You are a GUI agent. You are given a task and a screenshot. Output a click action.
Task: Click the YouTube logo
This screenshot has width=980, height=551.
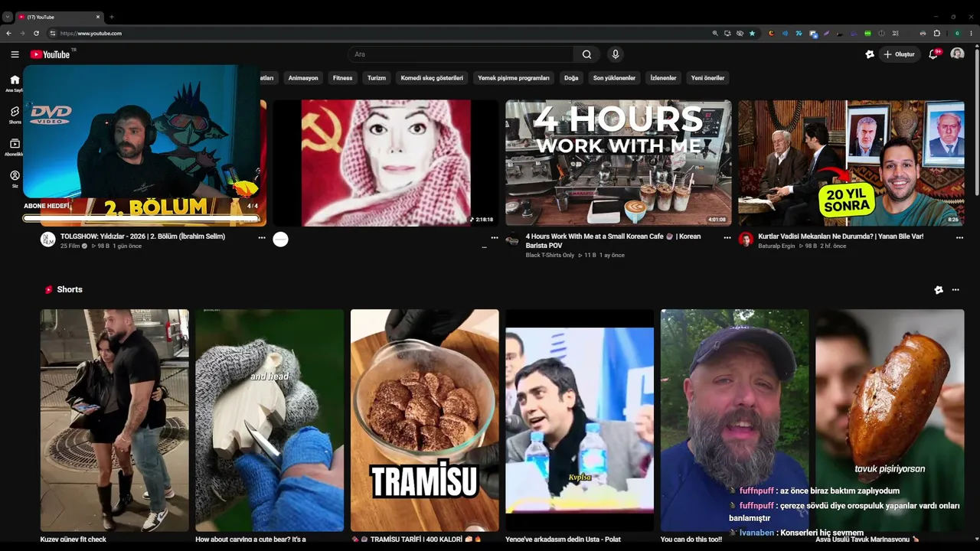[x=50, y=54]
